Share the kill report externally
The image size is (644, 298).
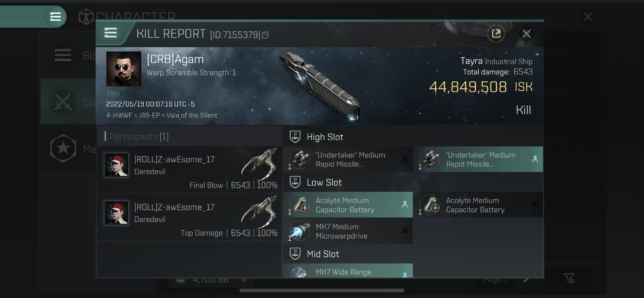pos(496,34)
